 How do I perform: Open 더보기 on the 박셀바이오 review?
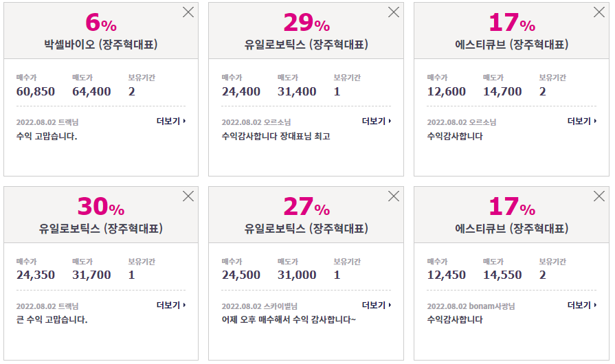tap(171, 121)
